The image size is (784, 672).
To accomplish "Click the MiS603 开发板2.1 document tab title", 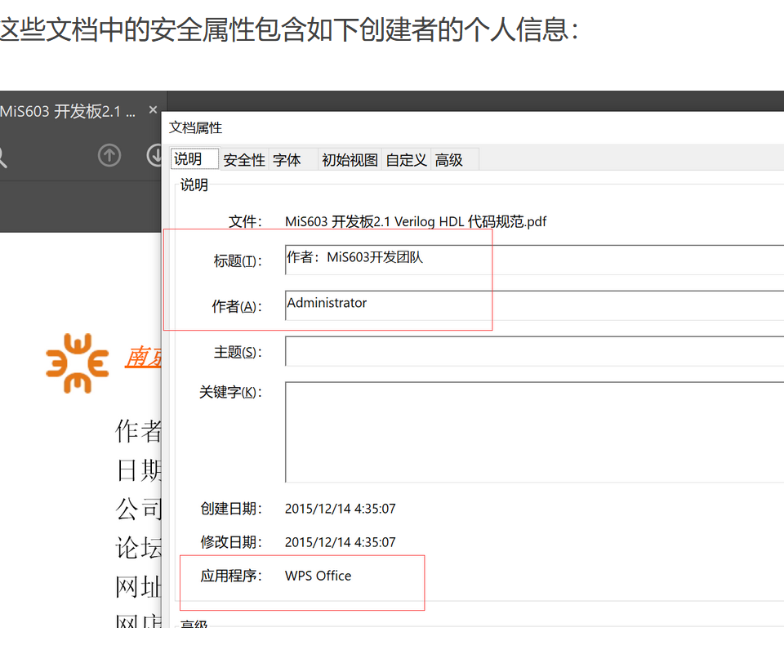I will 68,111.
